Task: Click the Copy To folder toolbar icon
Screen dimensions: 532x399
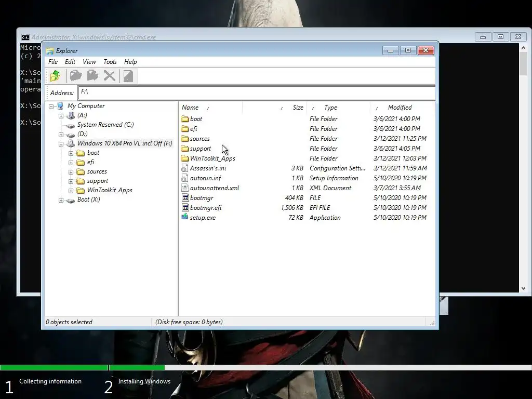Action: tap(76, 76)
